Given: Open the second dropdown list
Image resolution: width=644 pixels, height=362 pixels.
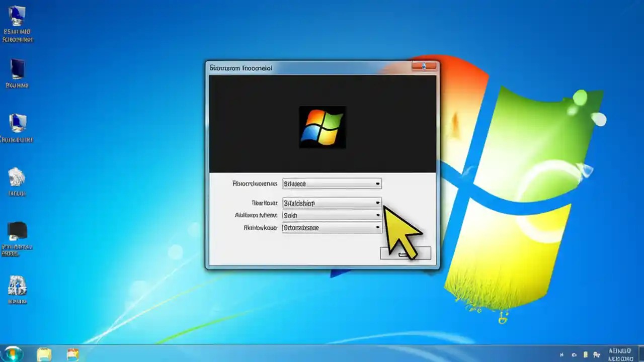Looking at the screenshot, I should point(377,203).
